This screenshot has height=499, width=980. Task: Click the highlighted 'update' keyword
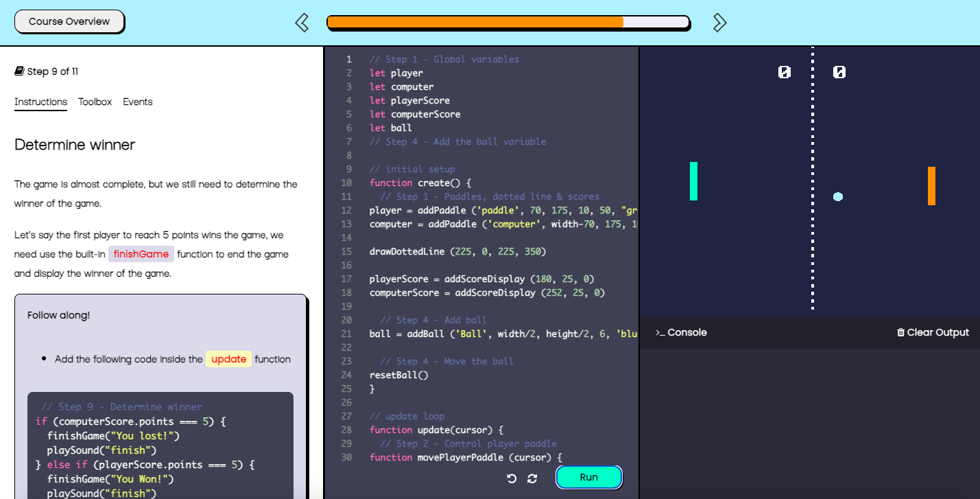tap(228, 359)
